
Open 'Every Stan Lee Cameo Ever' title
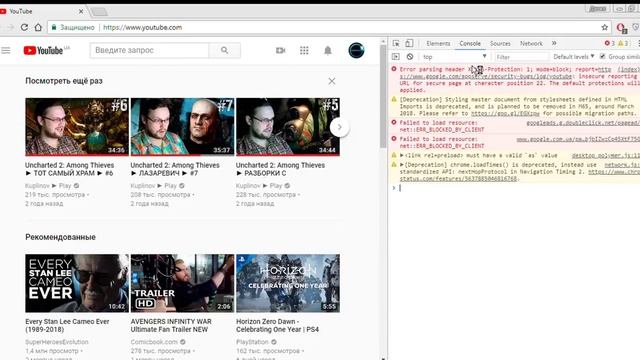(x=67, y=325)
